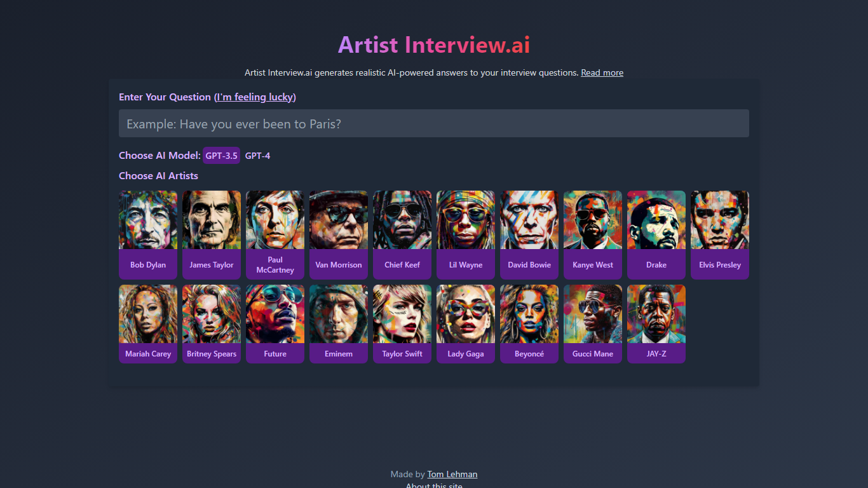Open the Tom Lehman link in footer
This screenshot has height=488, width=868.
click(x=452, y=474)
